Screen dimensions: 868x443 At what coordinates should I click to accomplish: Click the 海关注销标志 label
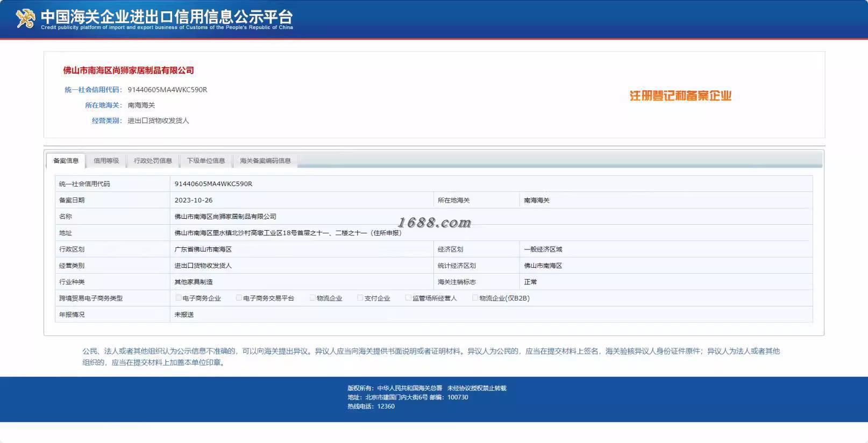coord(457,282)
